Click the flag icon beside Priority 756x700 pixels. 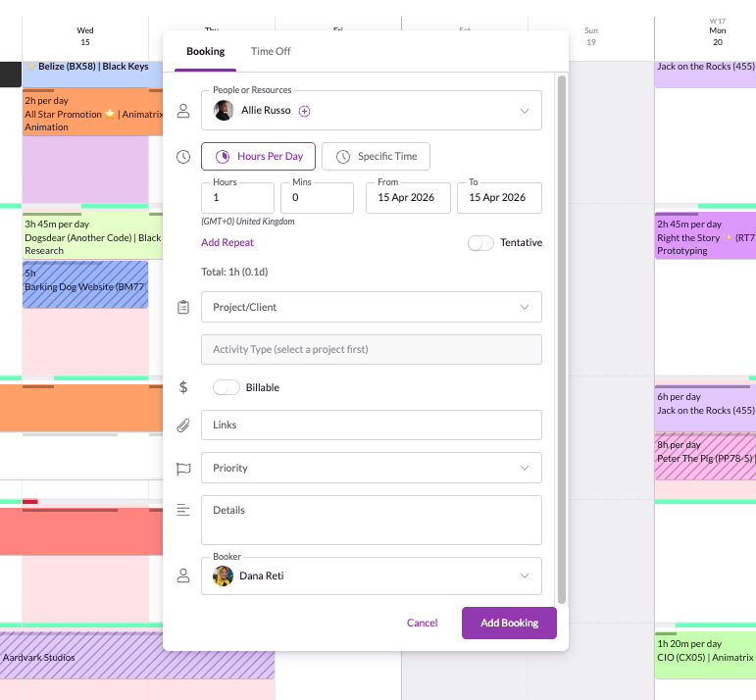click(183, 469)
